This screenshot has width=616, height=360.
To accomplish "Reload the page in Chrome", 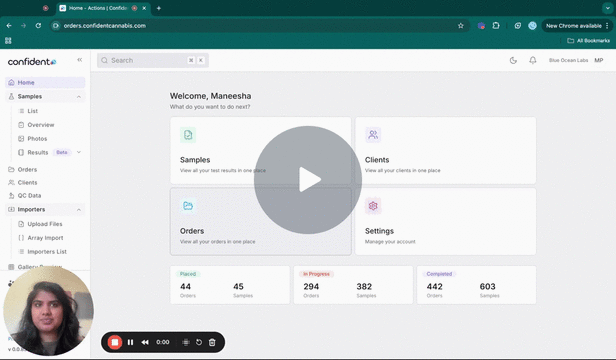I will coord(38,26).
